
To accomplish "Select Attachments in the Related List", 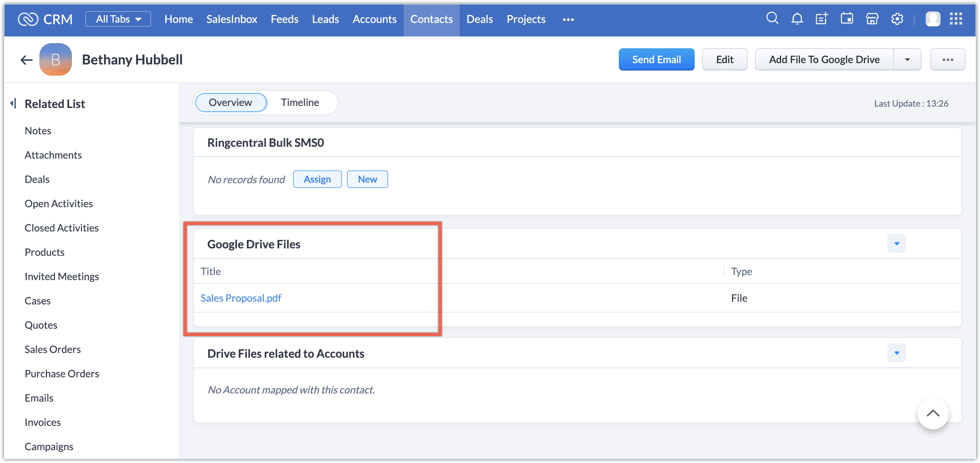I will coord(53,155).
